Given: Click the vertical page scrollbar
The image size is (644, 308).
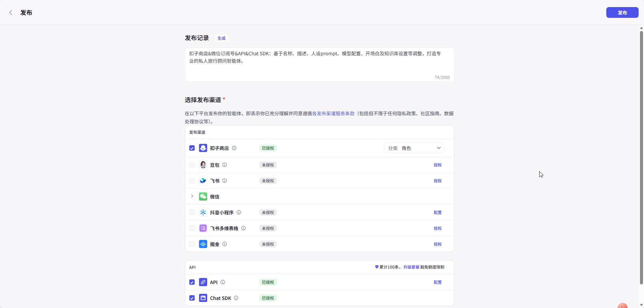Looking at the screenshot, I should point(641,158).
